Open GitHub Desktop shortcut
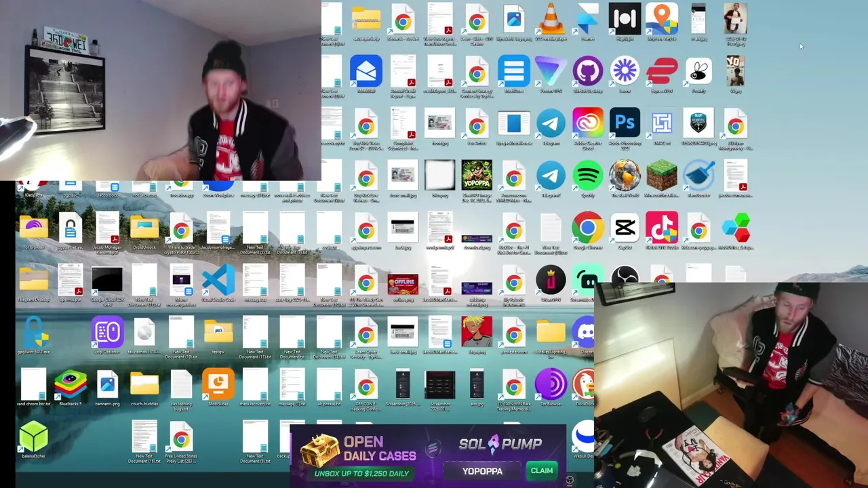The width and height of the screenshot is (868, 488). pos(587,72)
